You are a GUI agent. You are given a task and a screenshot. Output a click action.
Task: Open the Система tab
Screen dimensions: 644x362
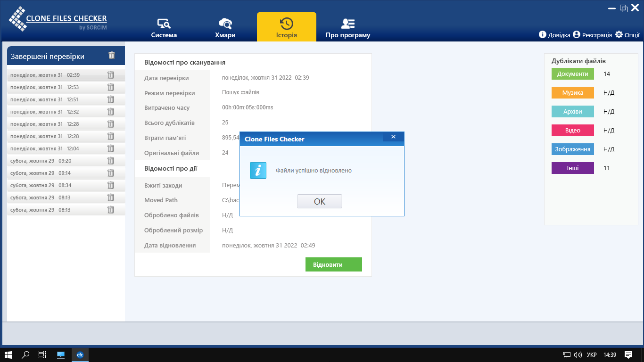(x=164, y=28)
